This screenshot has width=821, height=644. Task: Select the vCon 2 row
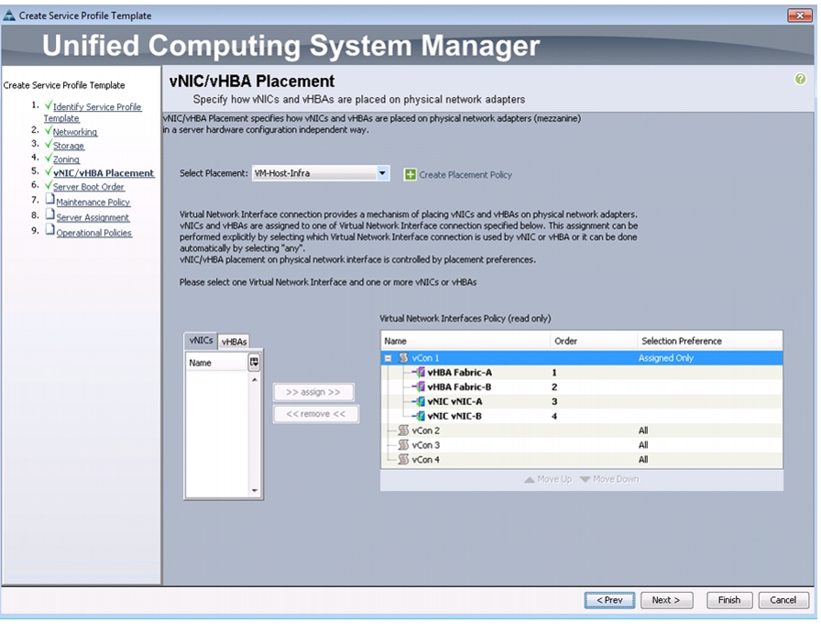point(582,431)
